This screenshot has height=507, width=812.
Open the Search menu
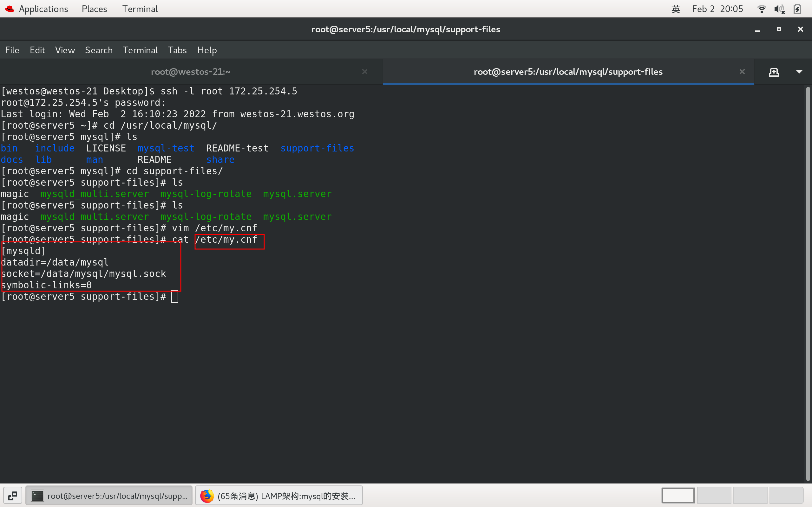(99, 50)
